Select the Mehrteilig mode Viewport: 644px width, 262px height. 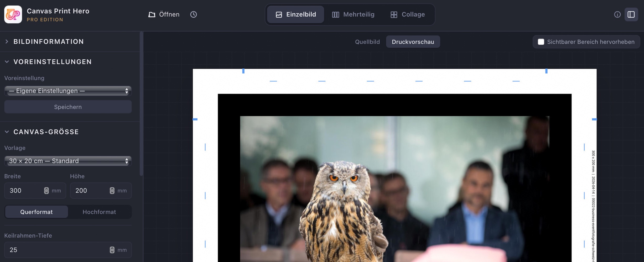(353, 14)
